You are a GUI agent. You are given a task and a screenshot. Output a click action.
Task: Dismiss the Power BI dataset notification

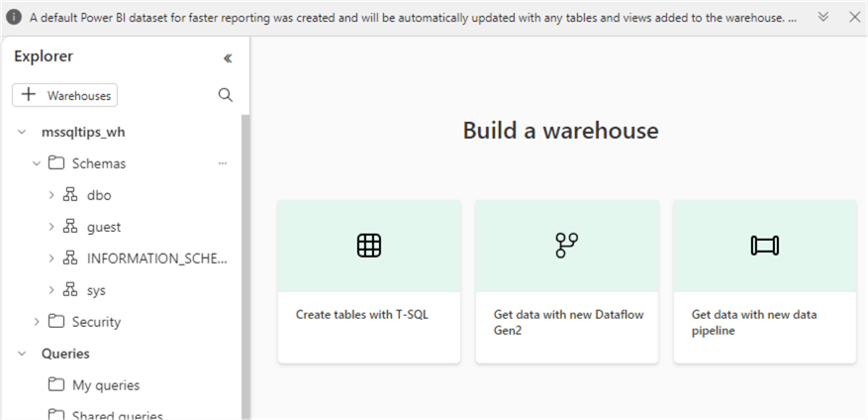852,18
